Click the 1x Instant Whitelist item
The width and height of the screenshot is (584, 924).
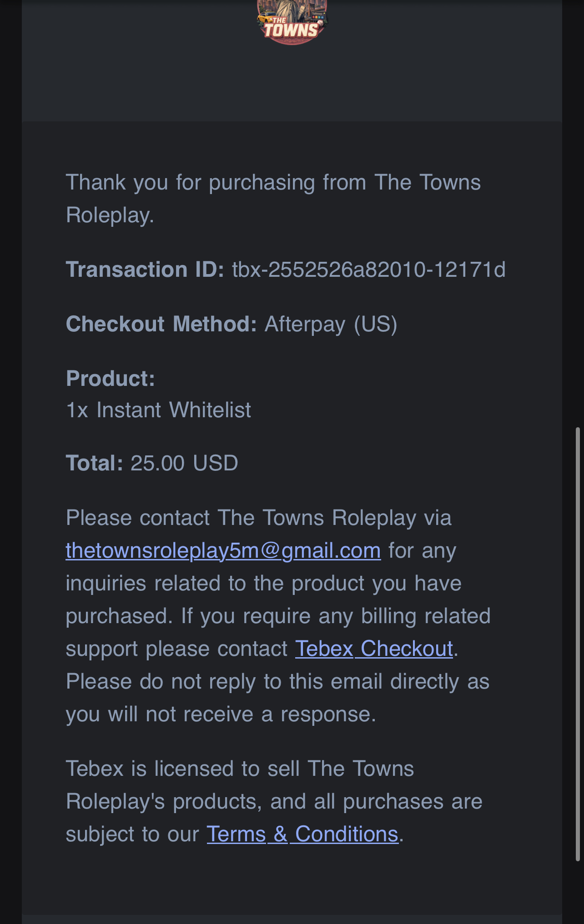click(158, 410)
